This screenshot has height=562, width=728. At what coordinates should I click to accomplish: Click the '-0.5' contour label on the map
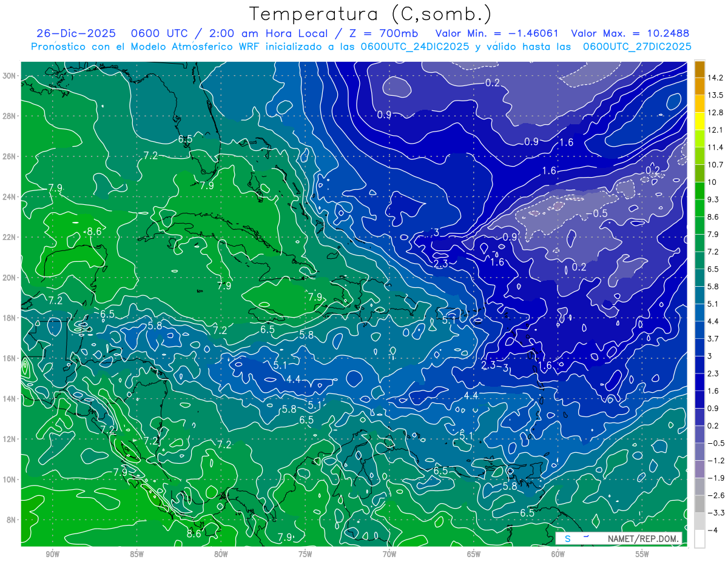pos(597,214)
